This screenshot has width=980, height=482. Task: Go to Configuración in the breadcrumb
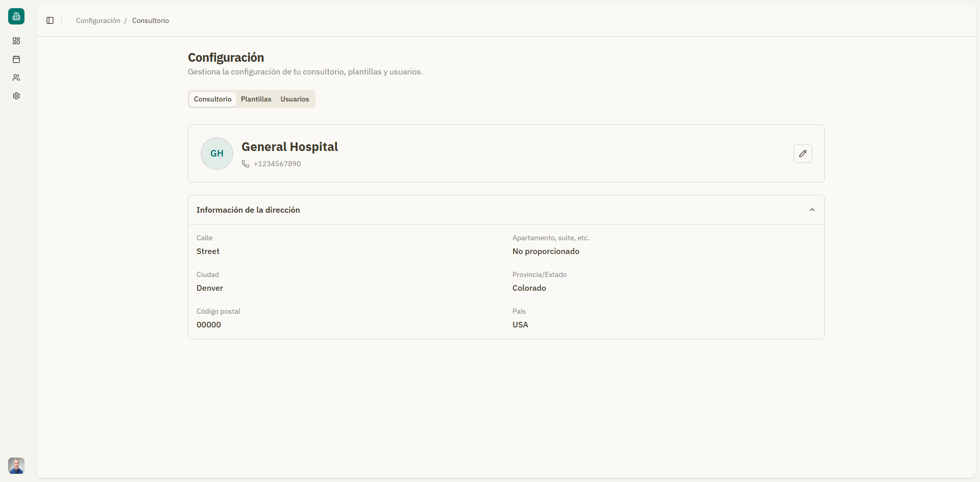click(98, 20)
